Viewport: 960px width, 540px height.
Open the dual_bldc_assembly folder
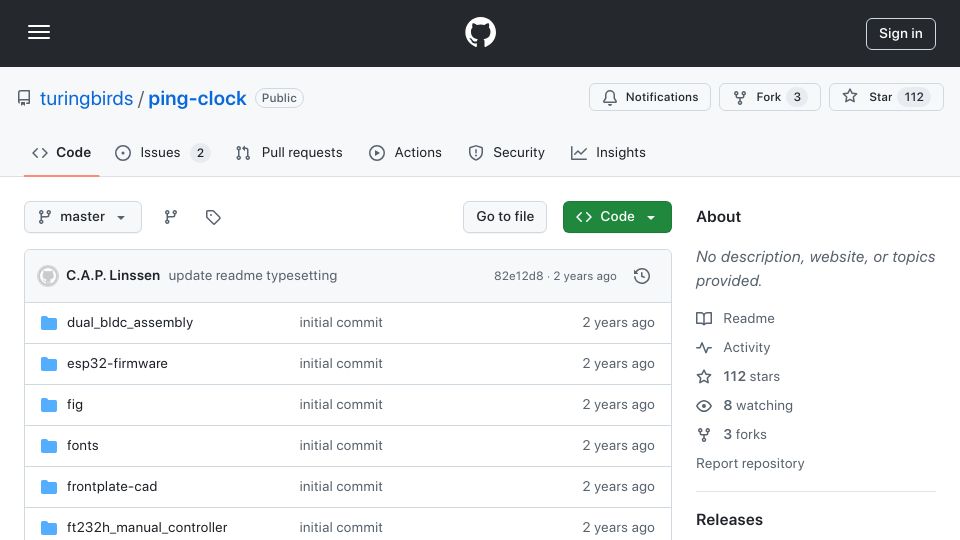[130, 323]
